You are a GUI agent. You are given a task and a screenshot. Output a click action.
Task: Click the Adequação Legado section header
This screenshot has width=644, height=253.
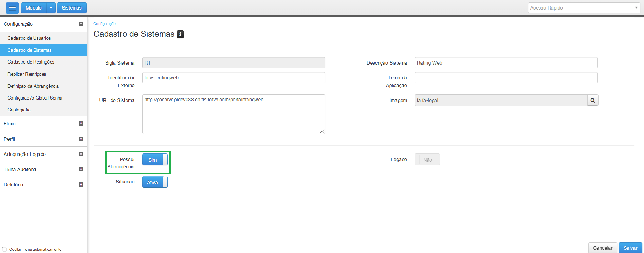[43, 154]
